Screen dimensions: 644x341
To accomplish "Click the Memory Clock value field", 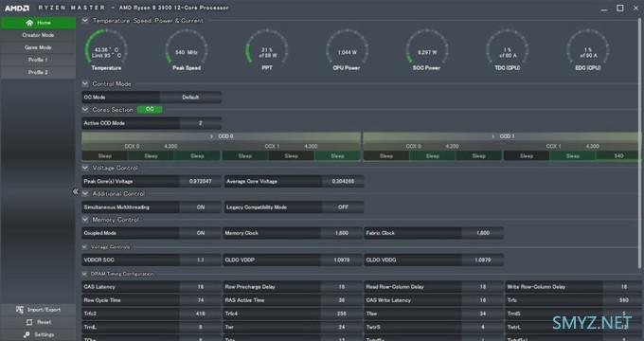I will (x=342, y=233).
